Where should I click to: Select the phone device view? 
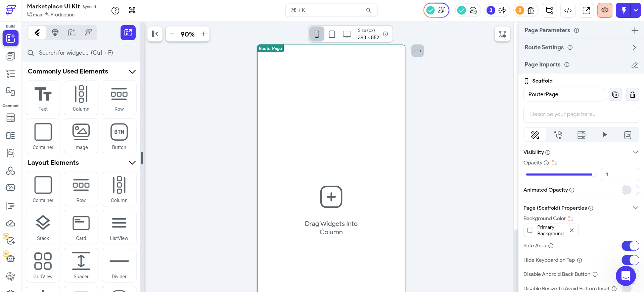pyautogui.click(x=317, y=34)
